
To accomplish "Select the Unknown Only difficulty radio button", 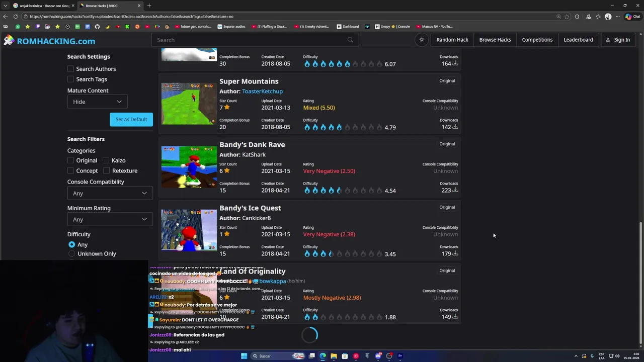I will tap(72, 254).
